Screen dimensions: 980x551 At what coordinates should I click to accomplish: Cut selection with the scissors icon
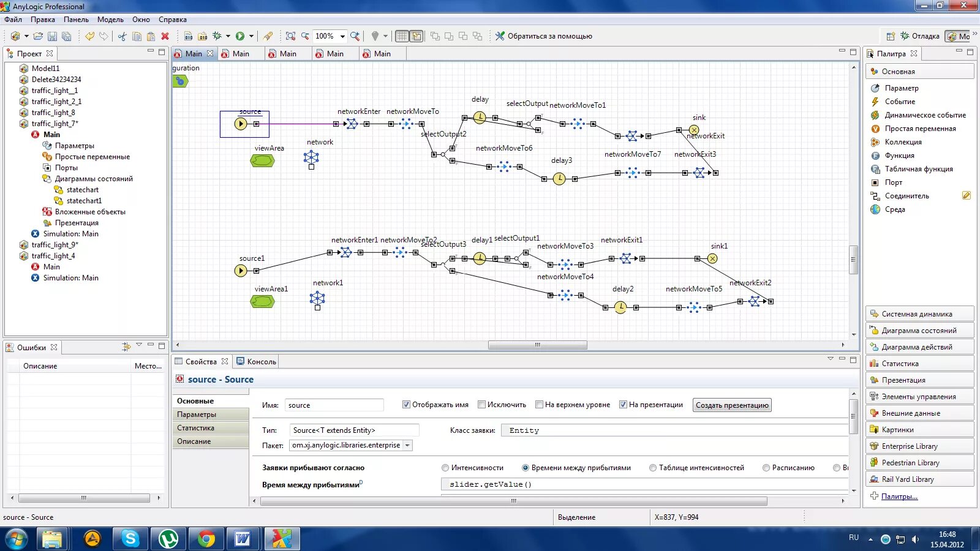[x=122, y=36]
